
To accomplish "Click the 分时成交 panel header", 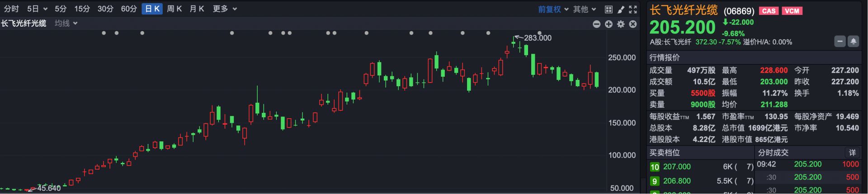I will coord(773,152).
